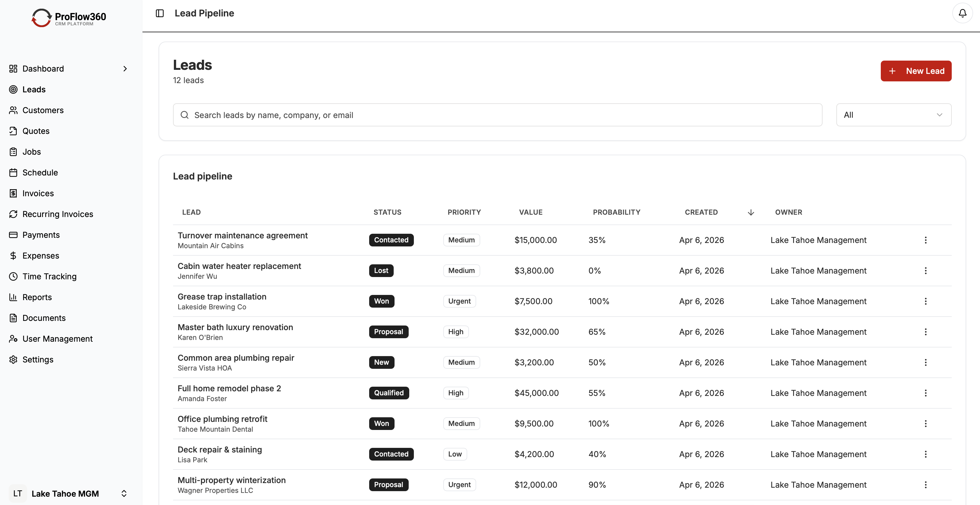
Task: Expand the Dashboard sidebar chevron
Action: click(125, 68)
